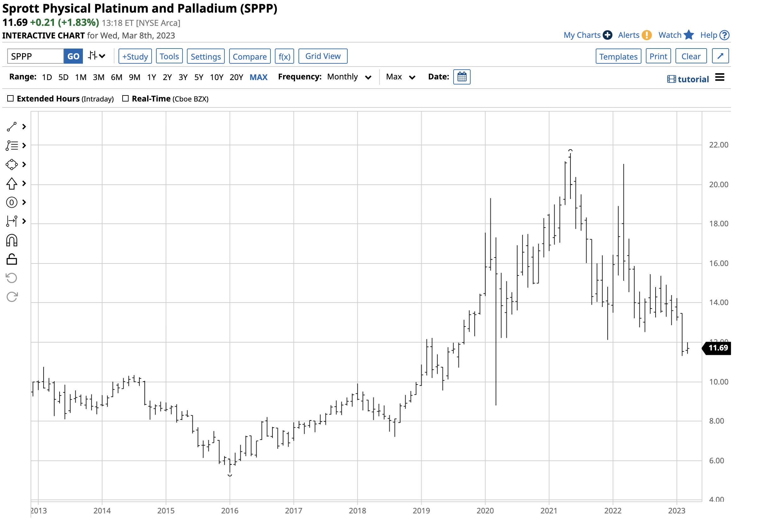Select the 6M range

point(116,77)
